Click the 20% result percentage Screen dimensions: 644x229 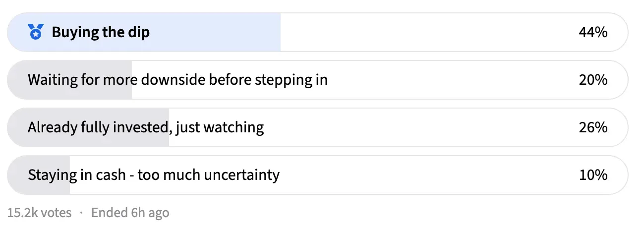pyautogui.click(x=593, y=80)
